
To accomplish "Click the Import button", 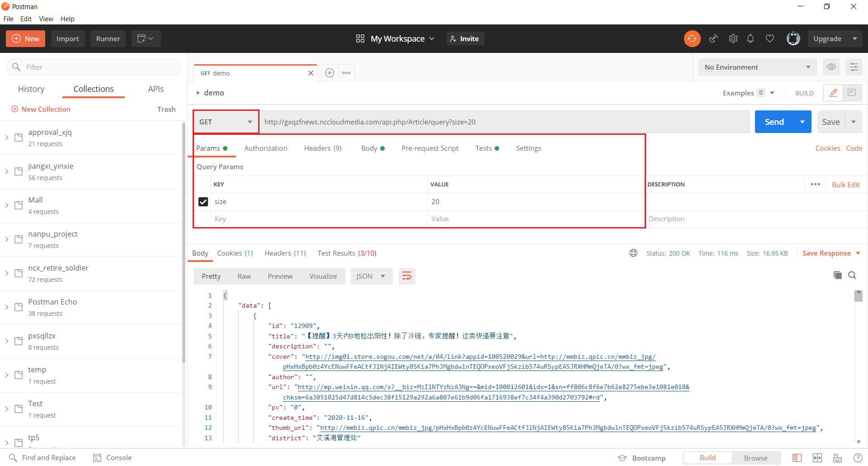I will point(68,39).
